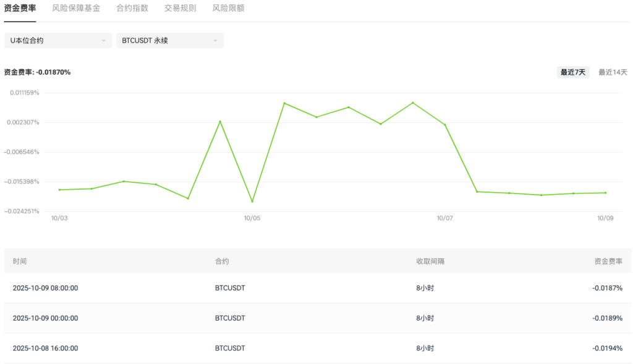The height and width of the screenshot is (364, 633).
Task: Click the lowest chart point near 10/05
Action: [x=252, y=201]
